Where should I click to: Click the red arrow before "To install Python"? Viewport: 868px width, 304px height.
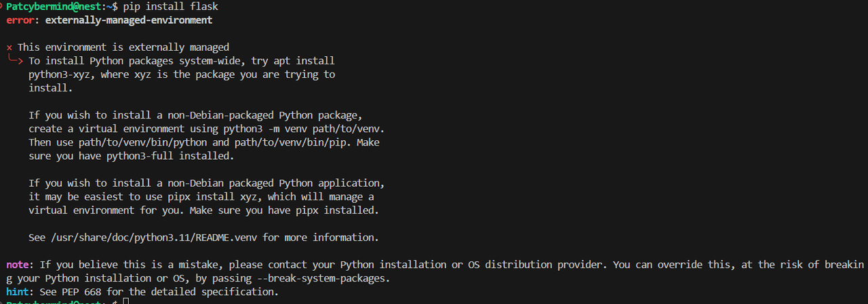coord(16,61)
